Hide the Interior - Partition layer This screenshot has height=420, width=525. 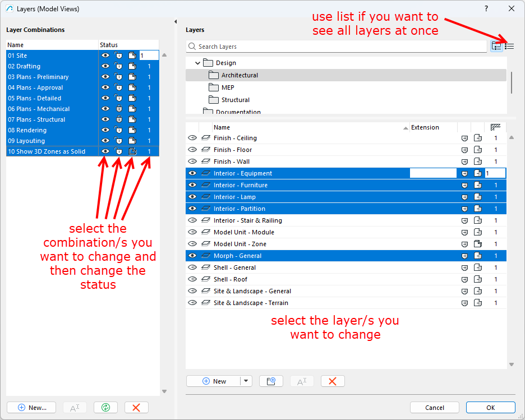pyautogui.click(x=192, y=209)
